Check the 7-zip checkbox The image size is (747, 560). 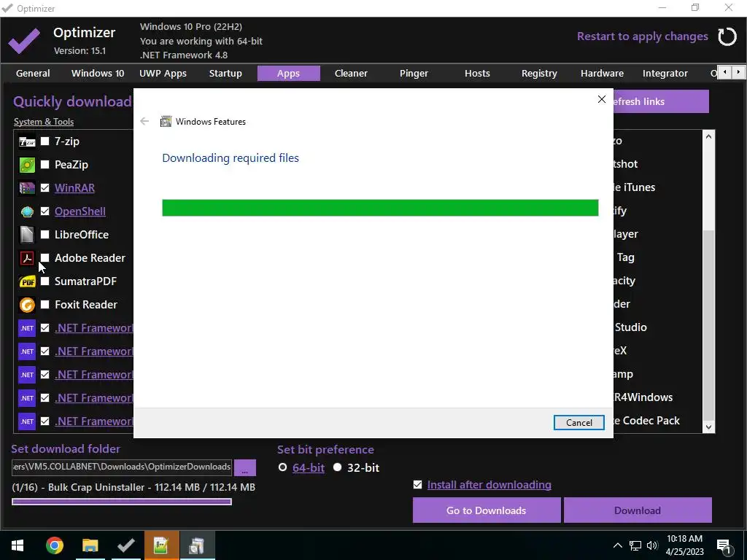click(44, 141)
